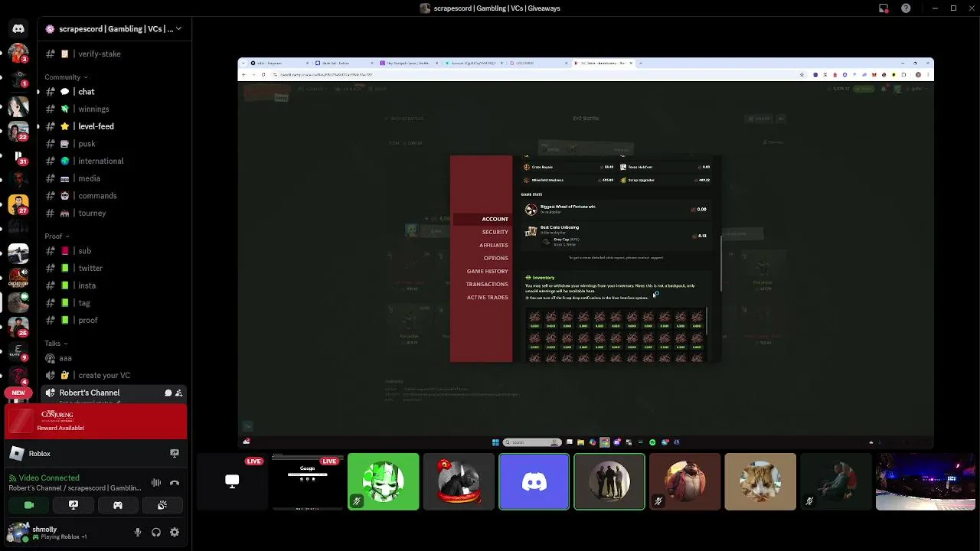Open chat for Robert's Channel

[x=168, y=393]
